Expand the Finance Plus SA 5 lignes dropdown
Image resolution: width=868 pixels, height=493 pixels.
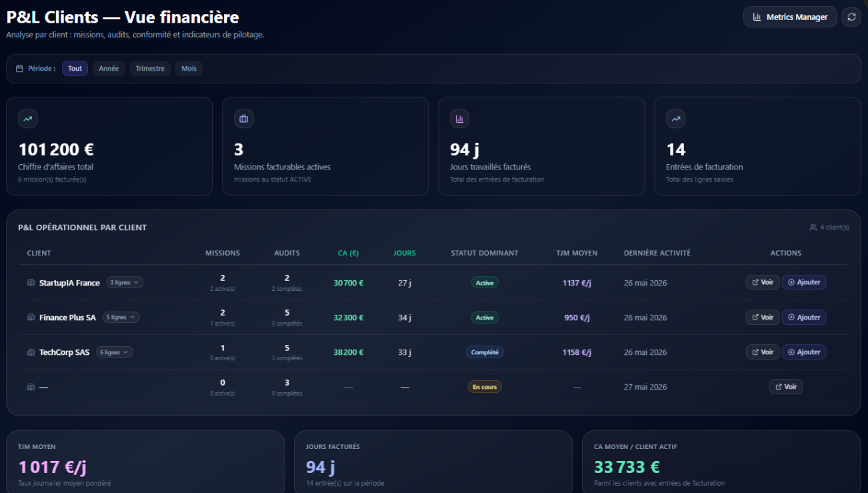pyautogui.click(x=120, y=318)
